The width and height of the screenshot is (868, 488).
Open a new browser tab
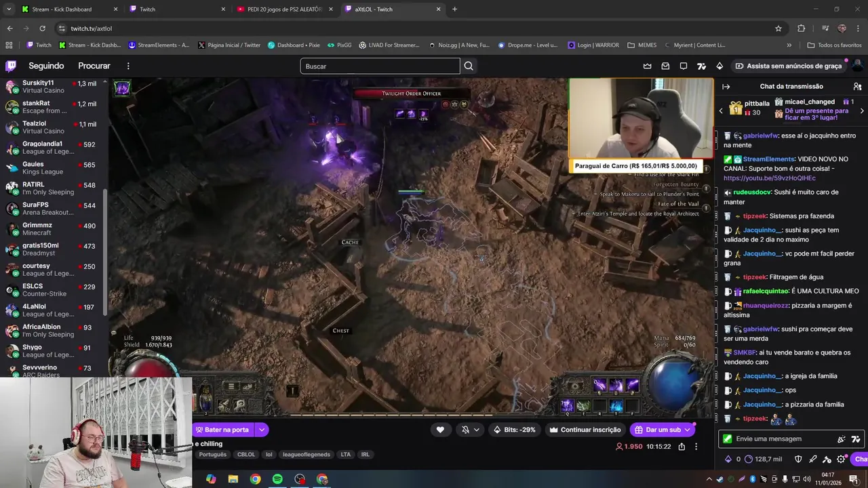[454, 9]
